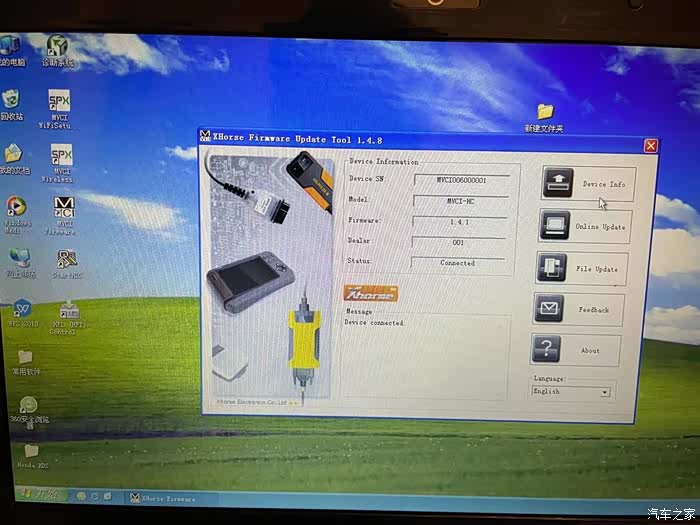Viewport: 700px width, 525px height.
Task: Open About with question mark icon
Action: 576,350
